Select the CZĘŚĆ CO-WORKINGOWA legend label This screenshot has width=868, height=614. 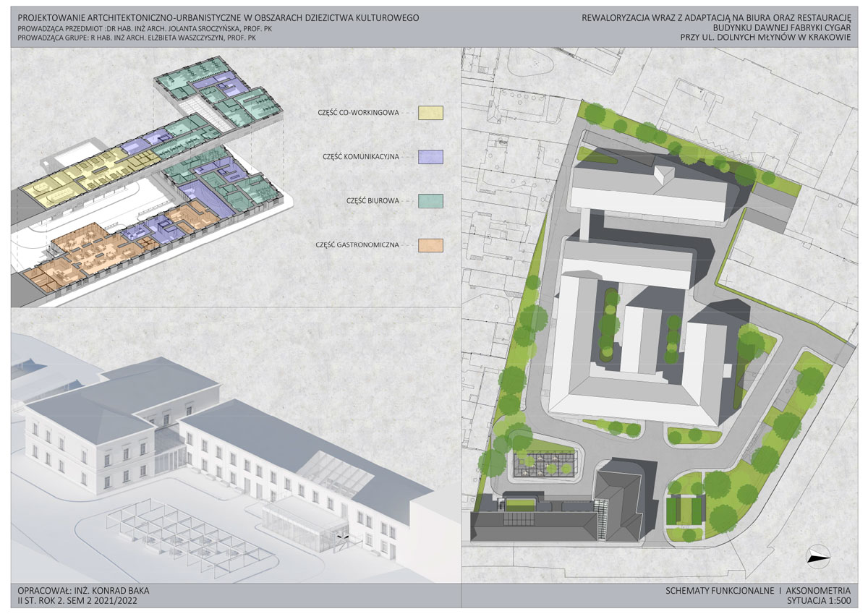click(x=358, y=113)
